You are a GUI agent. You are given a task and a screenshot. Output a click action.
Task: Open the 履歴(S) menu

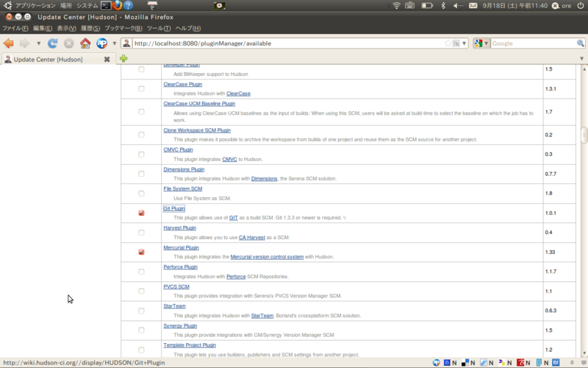tap(90, 28)
